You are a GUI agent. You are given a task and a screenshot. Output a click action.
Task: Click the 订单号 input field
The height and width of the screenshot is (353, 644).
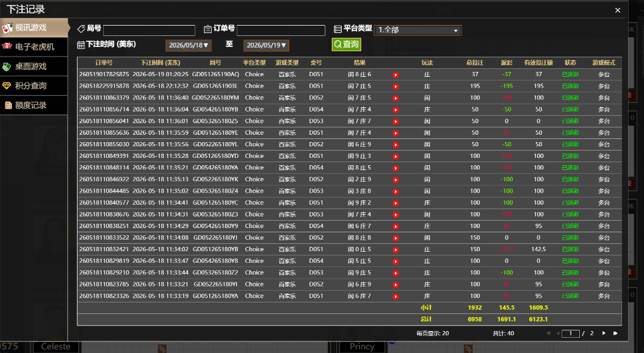[x=281, y=30]
